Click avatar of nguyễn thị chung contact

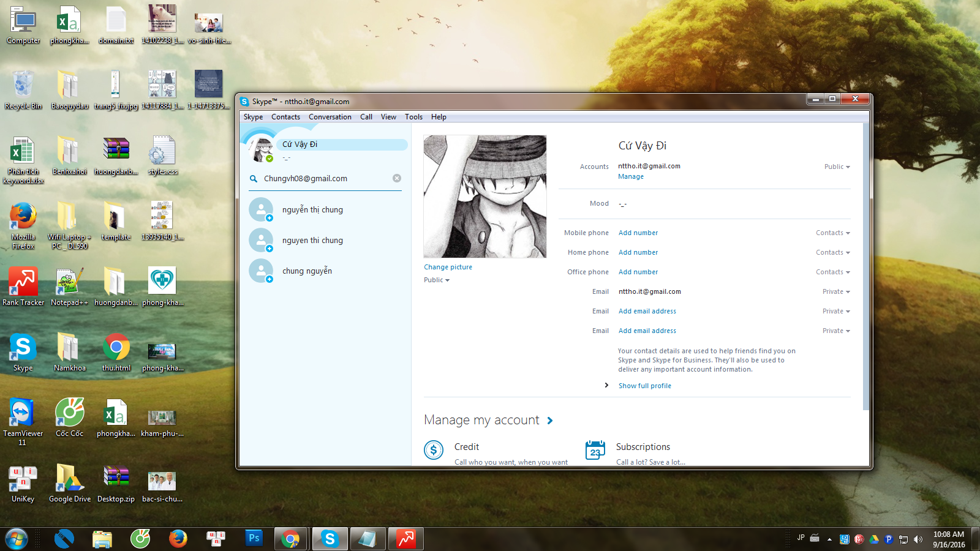click(261, 209)
